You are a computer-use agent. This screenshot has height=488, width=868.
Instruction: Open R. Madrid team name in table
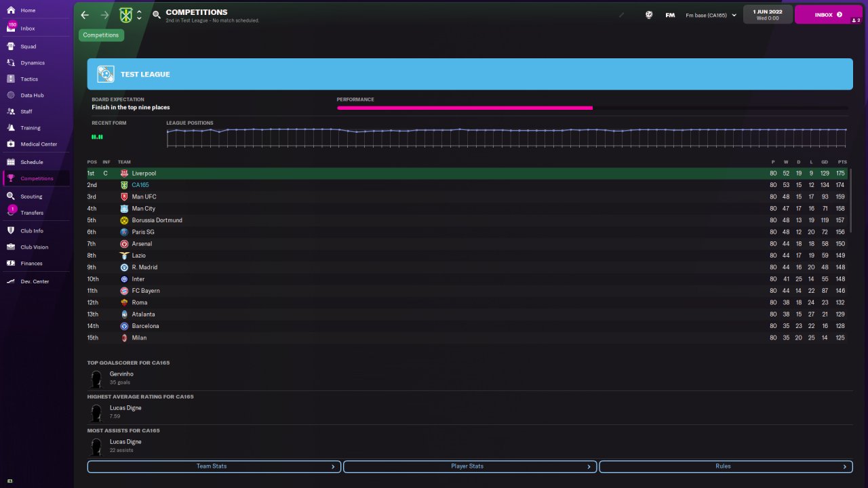click(144, 268)
